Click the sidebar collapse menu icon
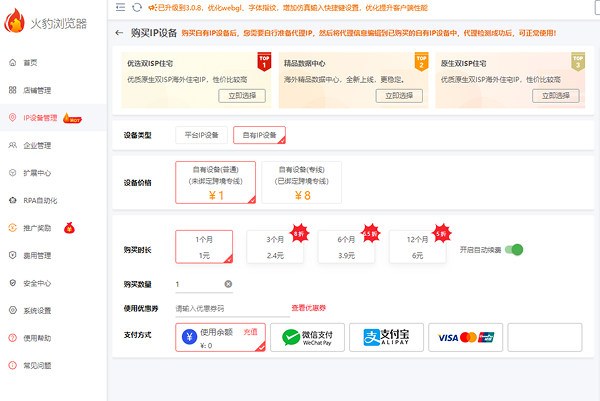 pyautogui.click(x=120, y=8)
